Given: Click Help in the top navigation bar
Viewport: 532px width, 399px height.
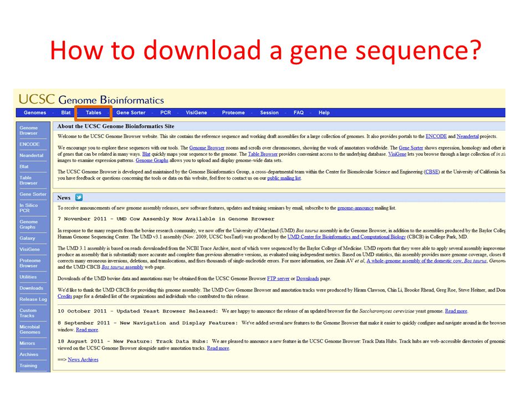Looking at the screenshot, I should 324,112.
